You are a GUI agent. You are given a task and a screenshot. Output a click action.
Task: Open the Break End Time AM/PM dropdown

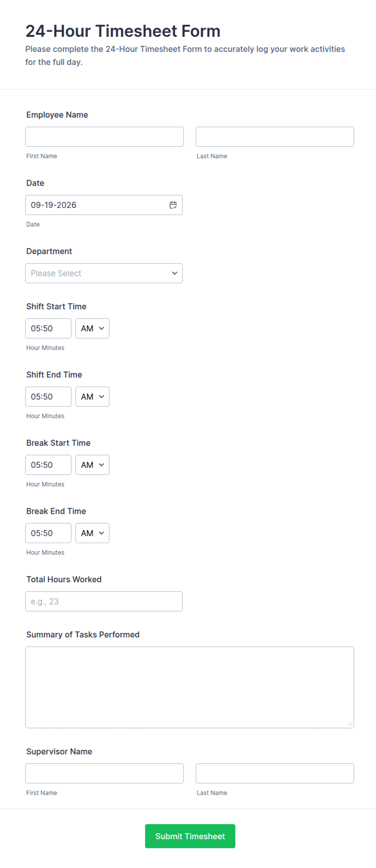(x=92, y=533)
